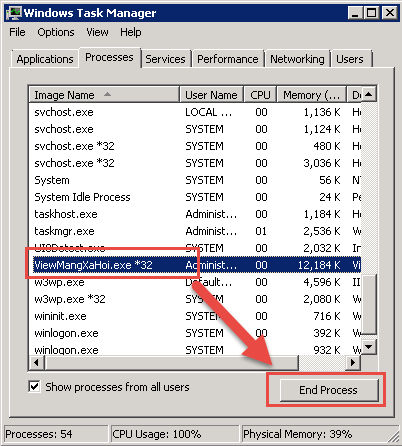Minimize the Windows Task Manager window
Screen dimensions: 402x446
[355, 13]
